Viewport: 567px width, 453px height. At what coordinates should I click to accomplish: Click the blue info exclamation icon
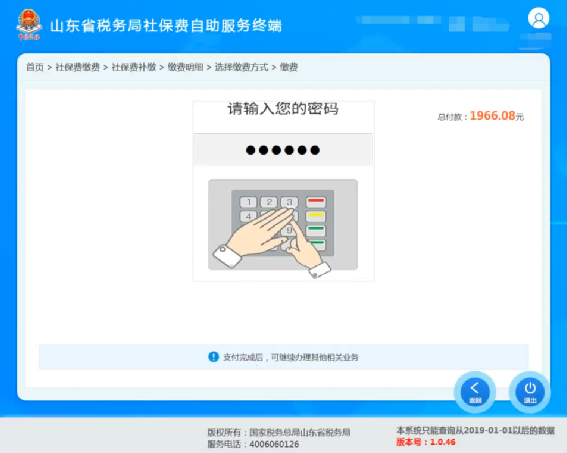click(x=213, y=357)
